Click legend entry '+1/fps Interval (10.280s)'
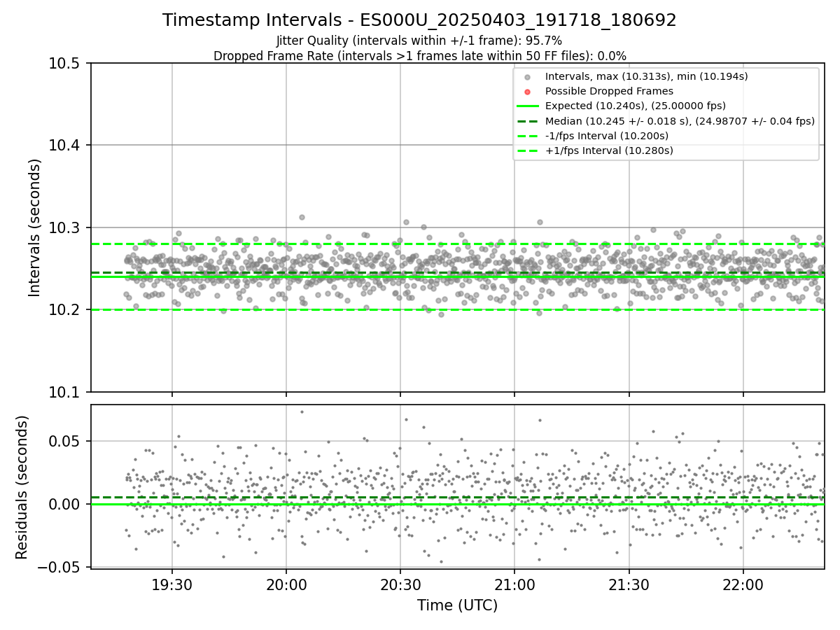840x630 pixels. point(609,150)
